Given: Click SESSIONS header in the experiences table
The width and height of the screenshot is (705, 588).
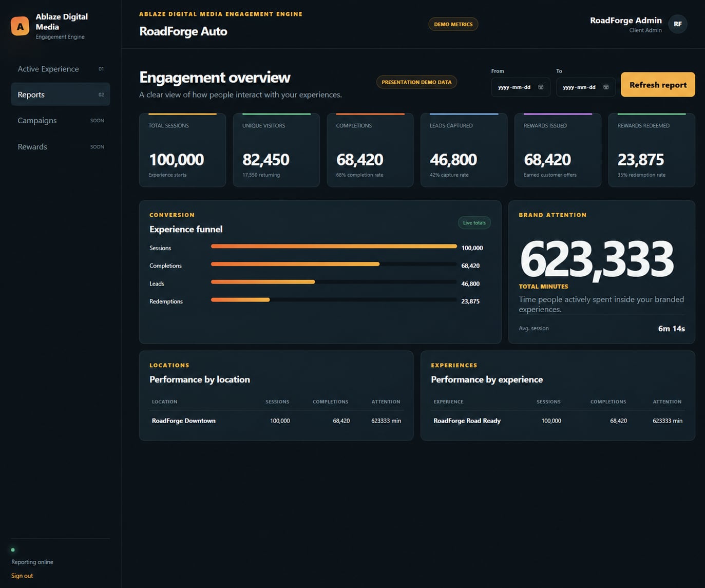Looking at the screenshot, I should coord(548,402).
